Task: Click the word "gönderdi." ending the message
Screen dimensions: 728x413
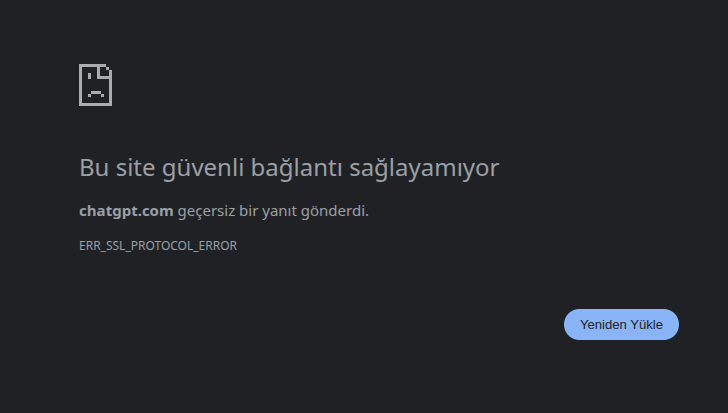Action: [335, 212]
